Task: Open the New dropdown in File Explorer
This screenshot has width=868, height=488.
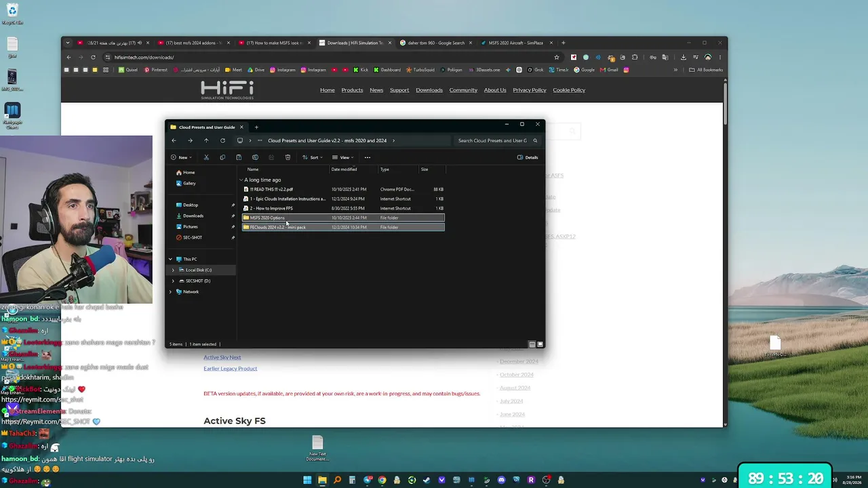Action: (x=180, y=157)
